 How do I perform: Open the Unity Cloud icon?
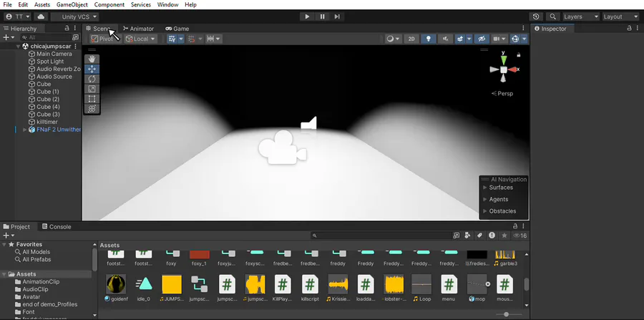(41, 16)
